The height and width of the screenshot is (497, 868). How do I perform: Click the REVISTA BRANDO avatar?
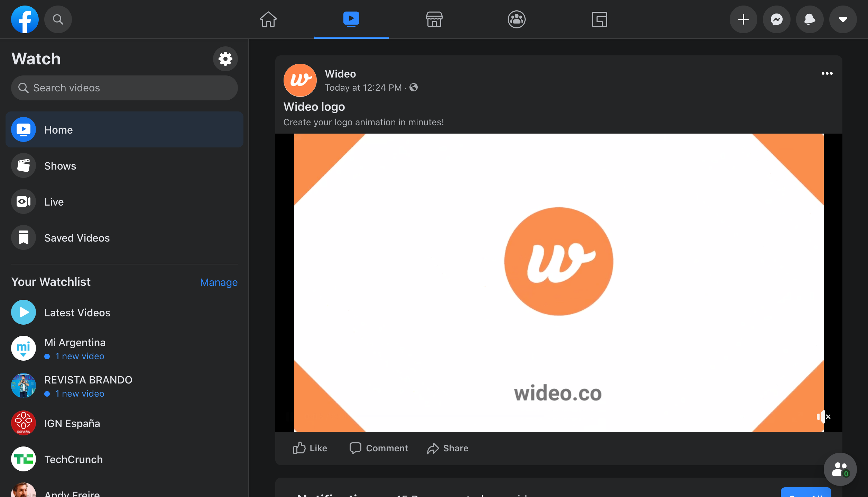click(24, 386)
